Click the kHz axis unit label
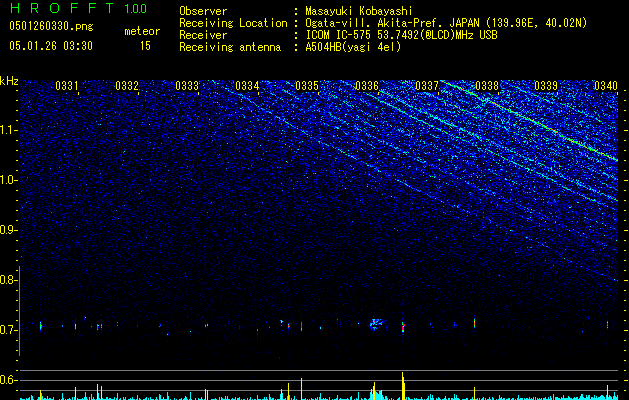The image size is (629, 400). pos(9,81)
